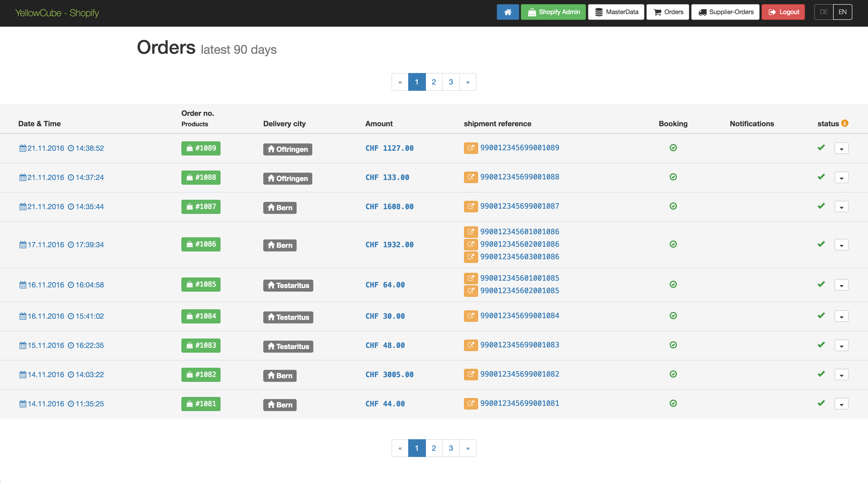
Task: Go to page 3 of the orders list
Action: pyautogui.click(x=450, y=82)
